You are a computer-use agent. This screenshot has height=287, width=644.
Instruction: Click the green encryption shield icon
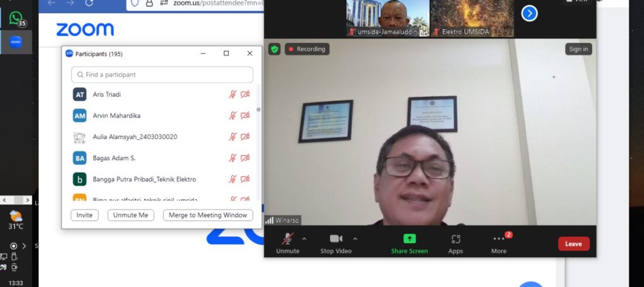tap(275, 49)
